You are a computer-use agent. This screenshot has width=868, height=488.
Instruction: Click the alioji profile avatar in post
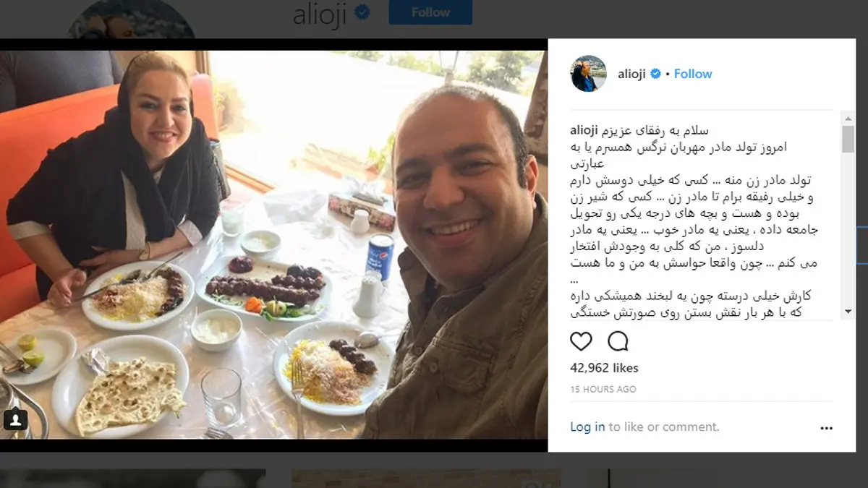[588, 74]
